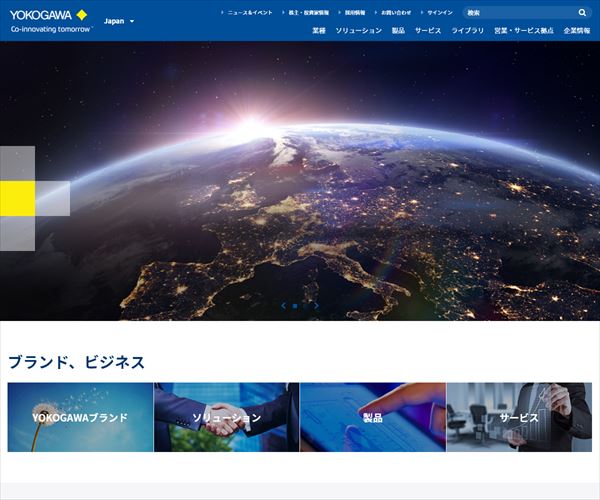Viewport: 600px width, 500px height.
Task: Click the YOKOGAWA logo in the header
Action: (49, 21)
